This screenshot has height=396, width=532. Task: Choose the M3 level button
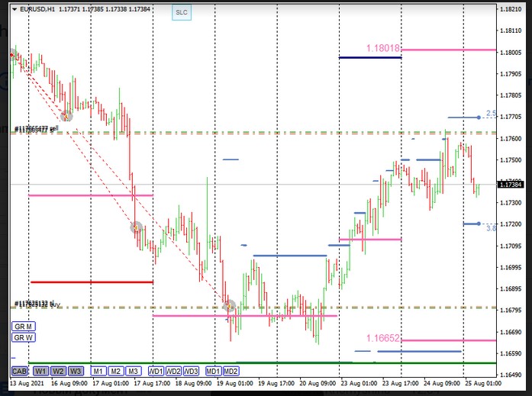[x=134, y=371]
